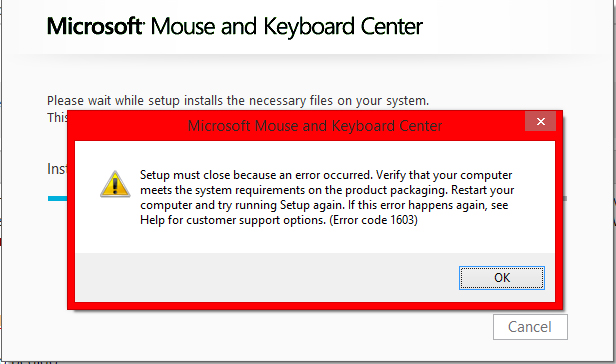Image resolution: width=616 pixels, height=364 pixels.
Task: Click the 'Restart your computer' sentence
Action: [327, 198]
